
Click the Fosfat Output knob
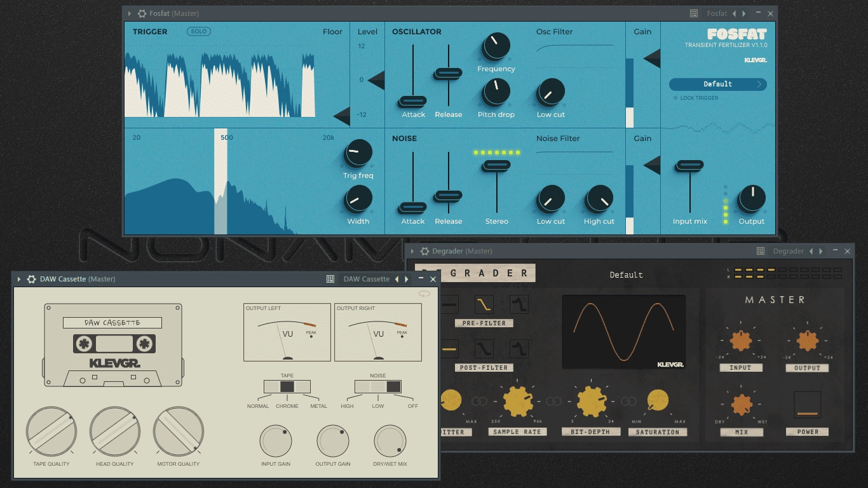click(x=751, y=200)
